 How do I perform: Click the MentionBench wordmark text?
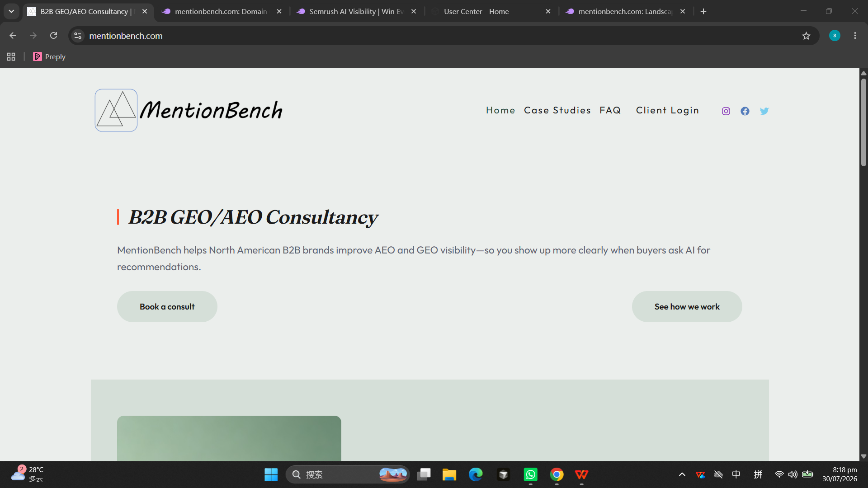211,110
